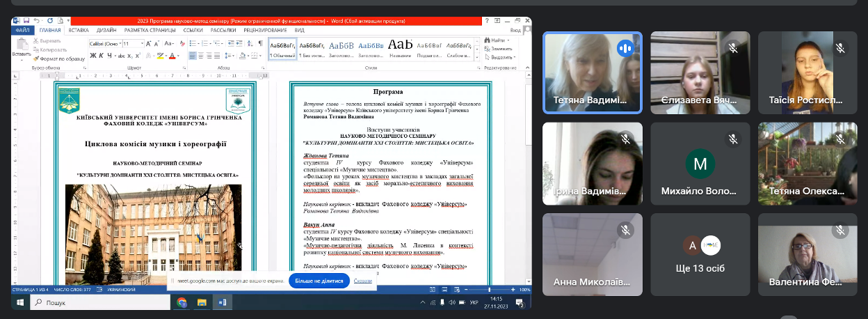Switch to the ДИЗАЙН ribbon tab
The image size is (868, 319).
click(106, 30)
